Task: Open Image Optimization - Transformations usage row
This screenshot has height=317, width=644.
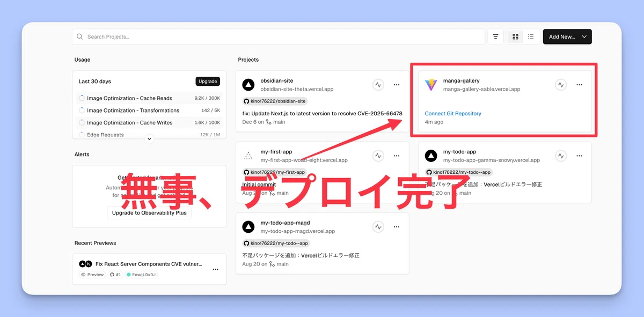Action: pos(149,110)
